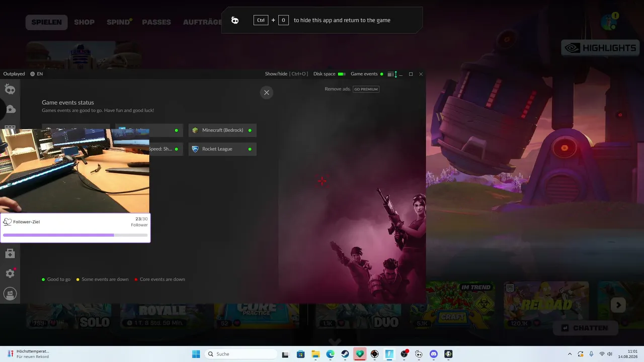Open the SPIND tab in Fortnite

pyautogui.click(x=119, y=22)
